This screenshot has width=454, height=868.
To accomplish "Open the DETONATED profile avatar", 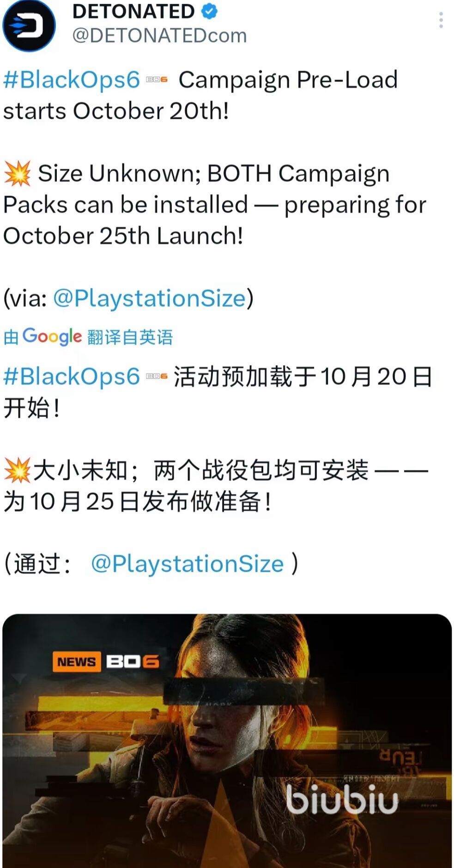I will pyautogui.click(x=29, y=24).
